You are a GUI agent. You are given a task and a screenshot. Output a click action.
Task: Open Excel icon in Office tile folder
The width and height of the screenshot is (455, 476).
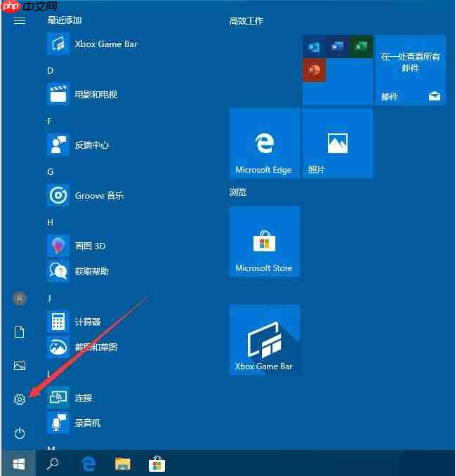361,47
